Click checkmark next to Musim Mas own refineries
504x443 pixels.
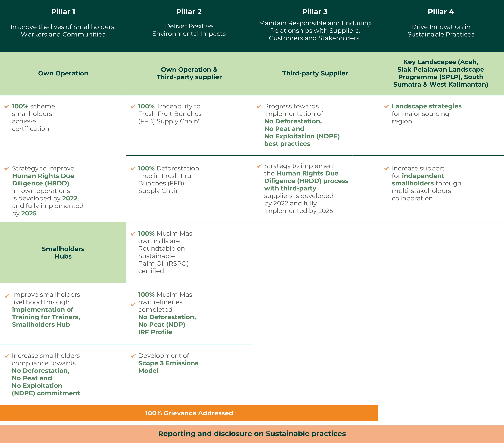click(x=133, y=305)
